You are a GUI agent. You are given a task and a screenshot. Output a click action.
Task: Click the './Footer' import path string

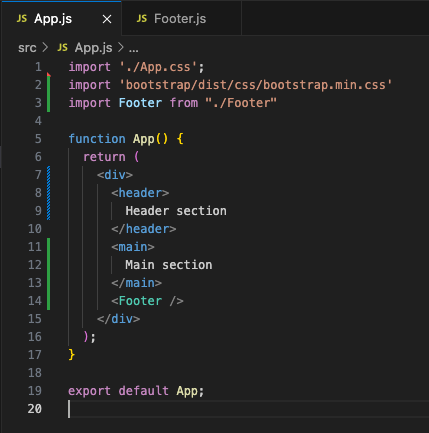(x=241, y=103)
